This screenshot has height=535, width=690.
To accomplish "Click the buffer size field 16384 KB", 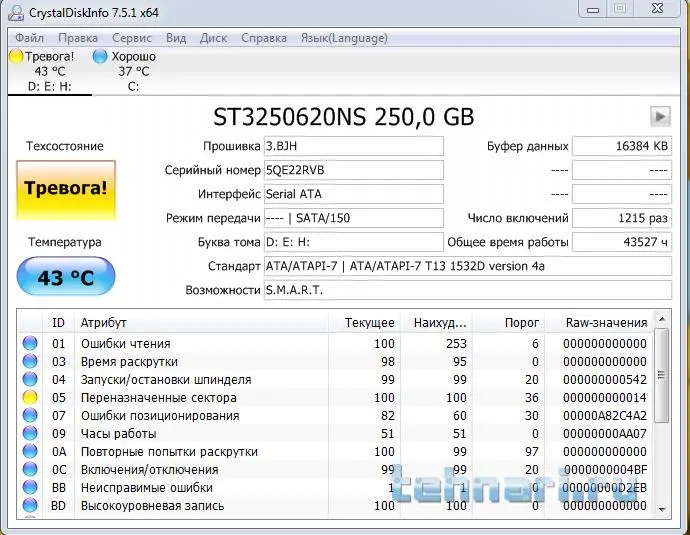I will click(622, 146).
